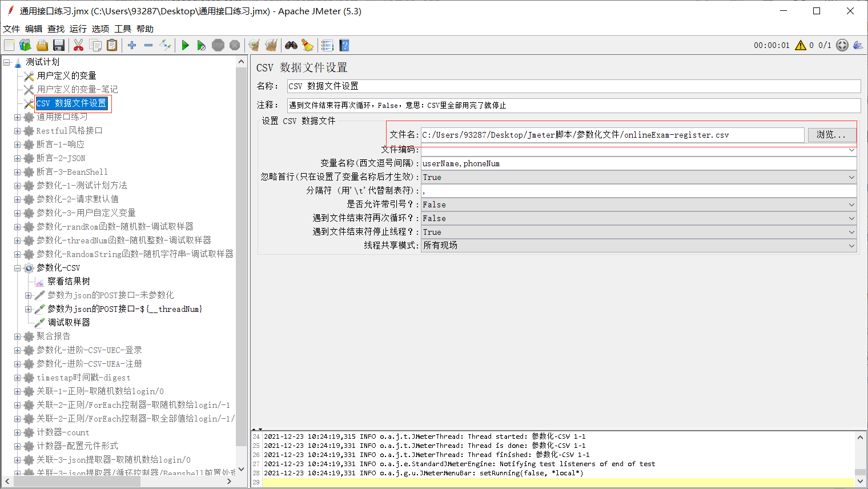Expand 参数为json的POST接口-未参数化 node
The width and height of the screenshot is (868, 489).
pos(28,295)
